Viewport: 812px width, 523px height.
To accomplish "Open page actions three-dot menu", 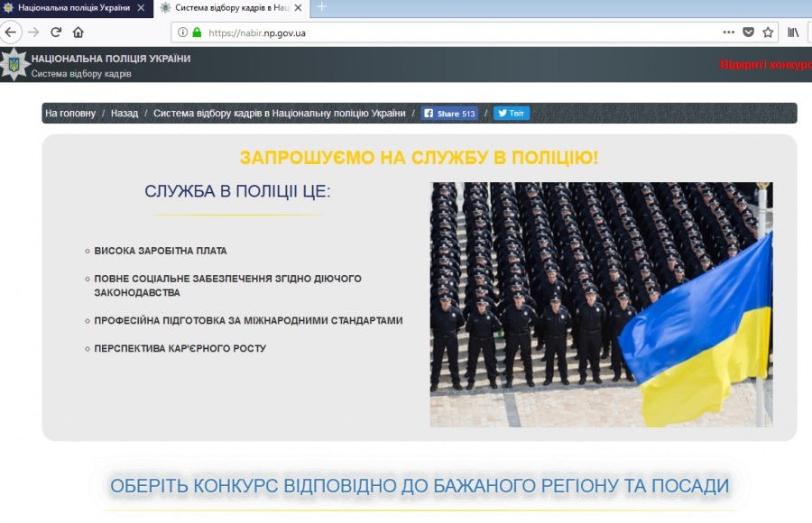I will click(x=729, y=32).
